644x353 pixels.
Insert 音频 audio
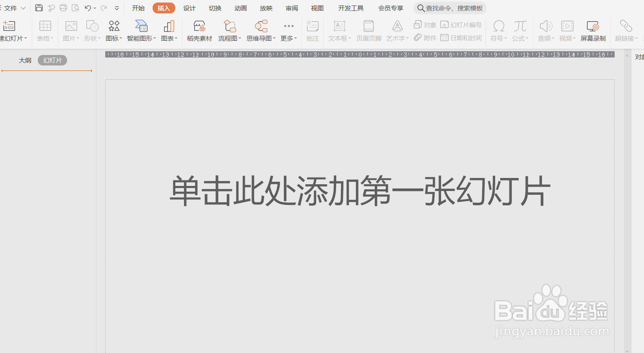pyautogui.click(x=546, y=31)
